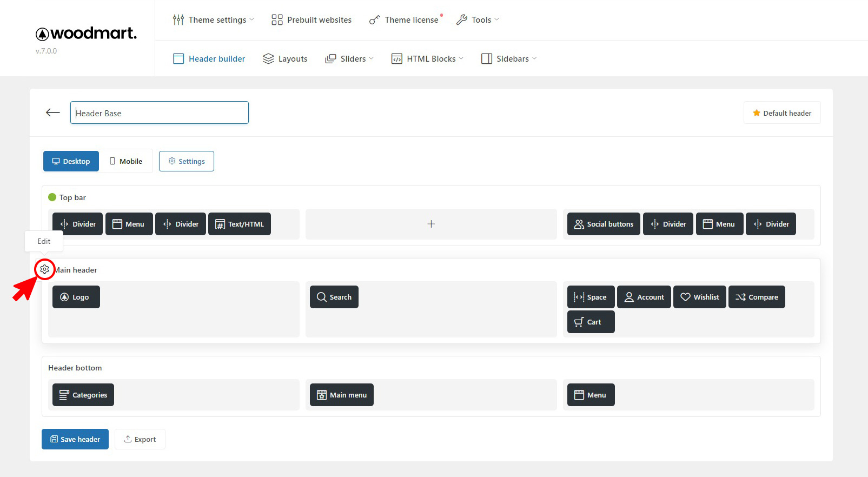This screenshot has height=477, width=868.
Task: Click the Categories element in Header bottom
Action: [x=83, y=395]
